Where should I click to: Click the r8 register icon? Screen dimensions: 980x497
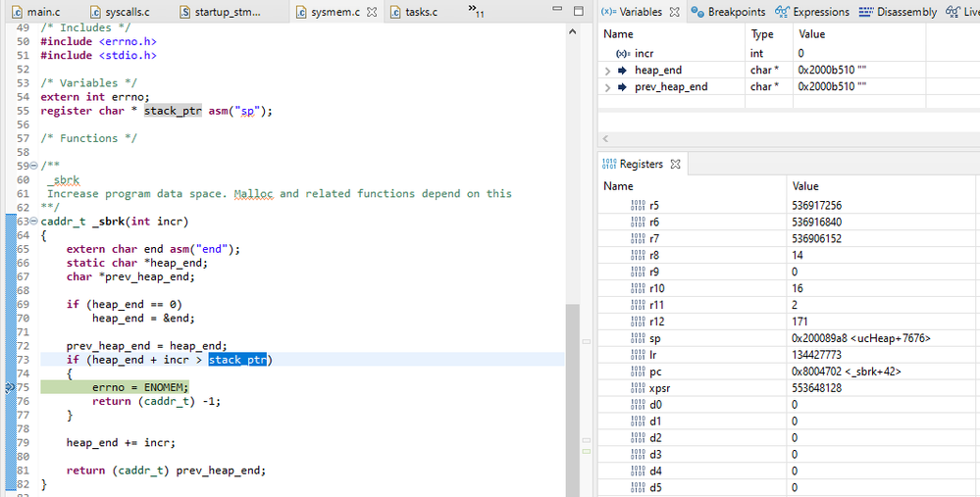638,256
